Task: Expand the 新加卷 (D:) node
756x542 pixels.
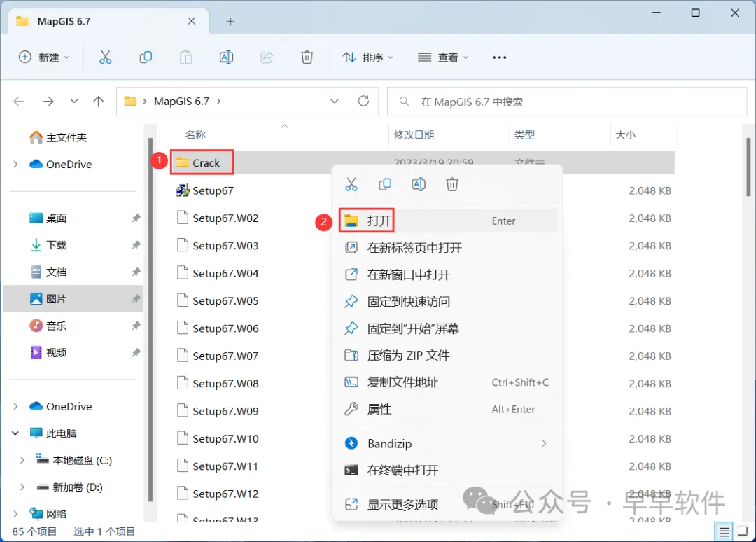Action: (x=22, y=487)
